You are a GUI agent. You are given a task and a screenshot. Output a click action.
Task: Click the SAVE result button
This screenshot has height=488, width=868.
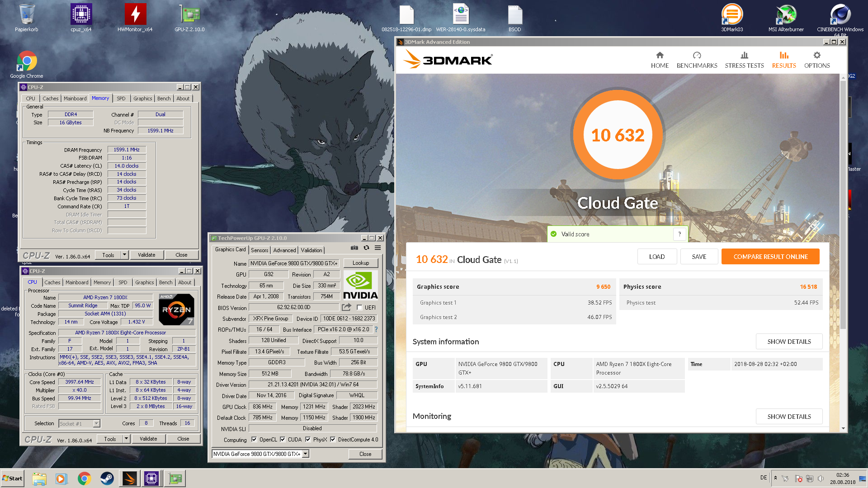point(699,257)
